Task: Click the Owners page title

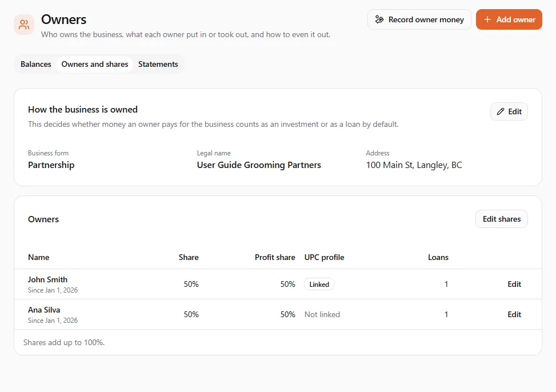Action: 63,19
